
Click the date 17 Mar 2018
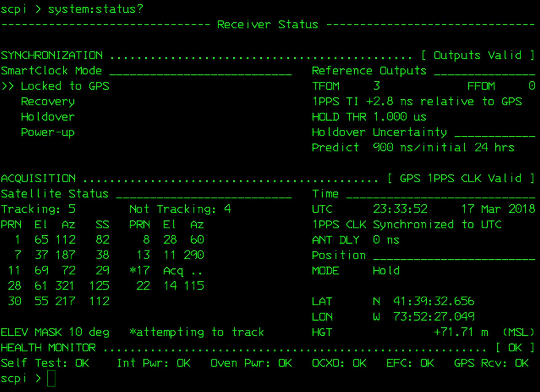tap(498, 209)
